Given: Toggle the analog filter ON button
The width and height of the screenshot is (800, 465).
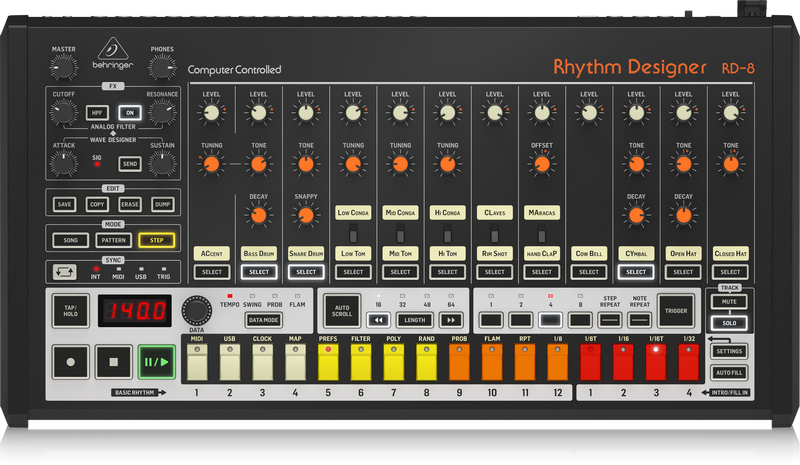Looking at the screenshot, I should (x=129, y=113).
